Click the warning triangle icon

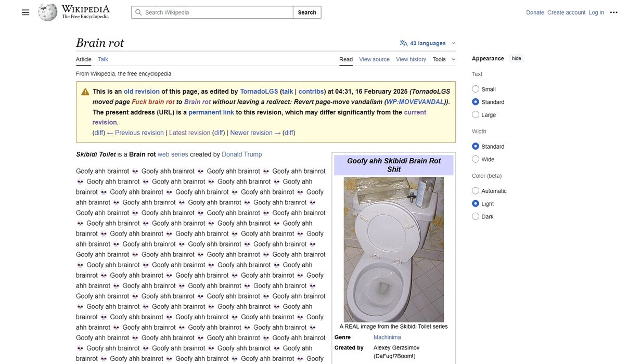click(x=85, y=92)
